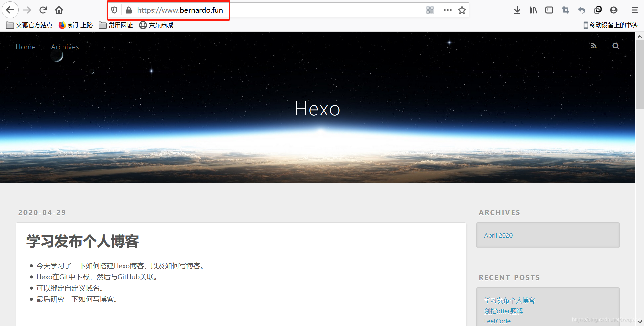Open the 新手上路 bookmark
644x326 pixels.
tap(76, 25)
